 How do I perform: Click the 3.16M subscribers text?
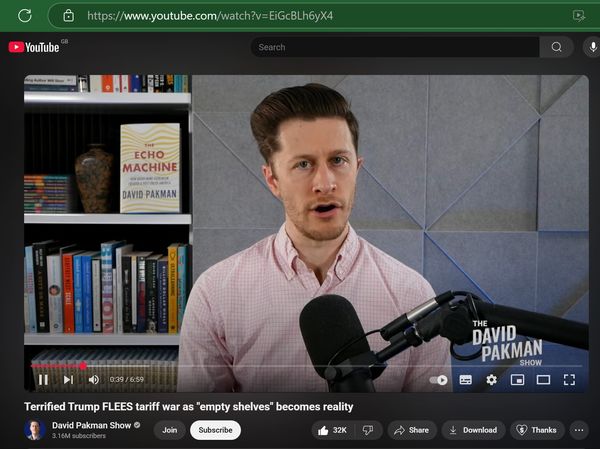tap(79, 436)
